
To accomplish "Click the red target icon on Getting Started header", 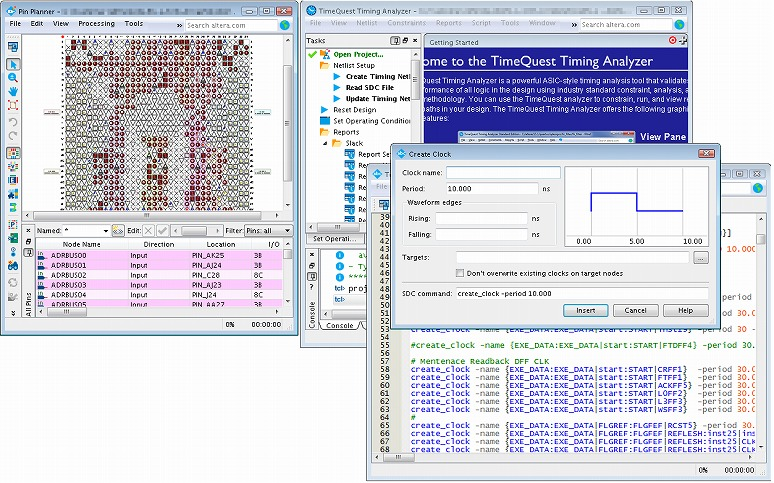I will click(672, 40).
